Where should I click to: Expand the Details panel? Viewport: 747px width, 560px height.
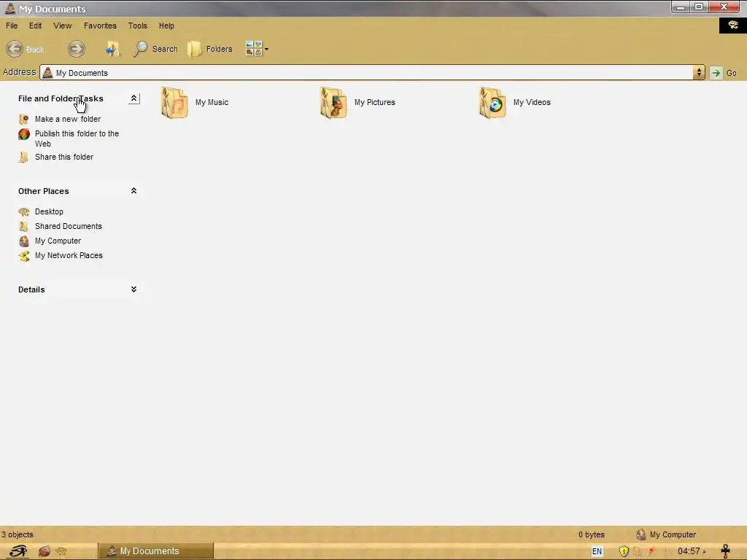pyautogui.click(x=134, y=289)
